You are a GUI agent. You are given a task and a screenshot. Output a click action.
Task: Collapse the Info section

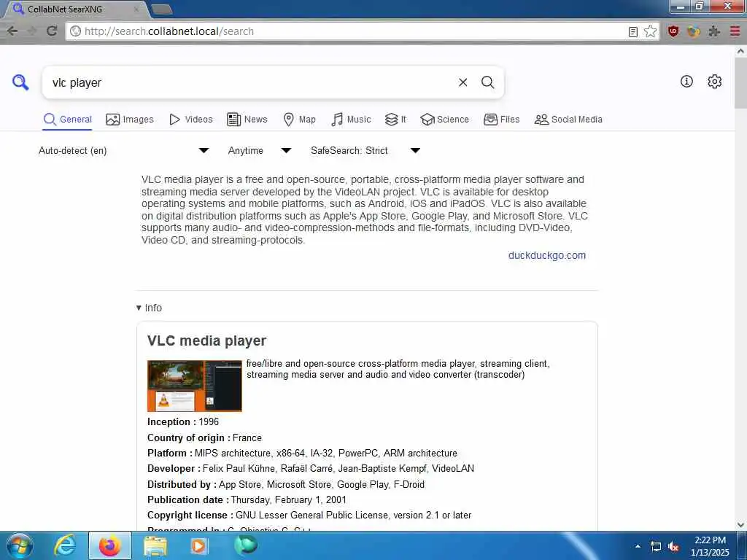pyautogui.click(x=149, y=308)
